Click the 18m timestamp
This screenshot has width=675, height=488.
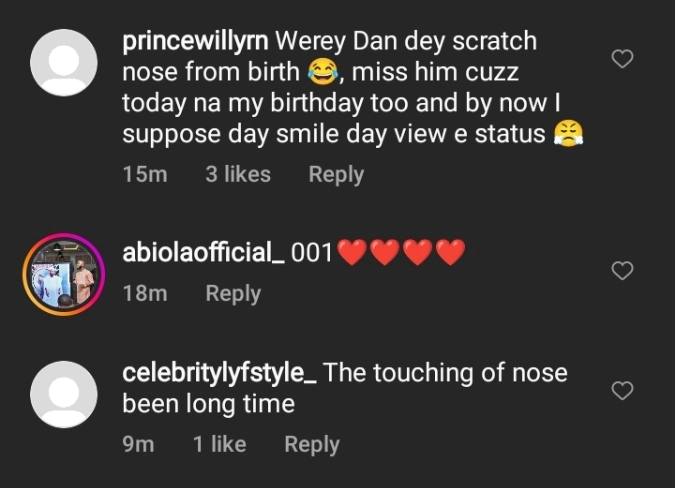click(144, 293)
